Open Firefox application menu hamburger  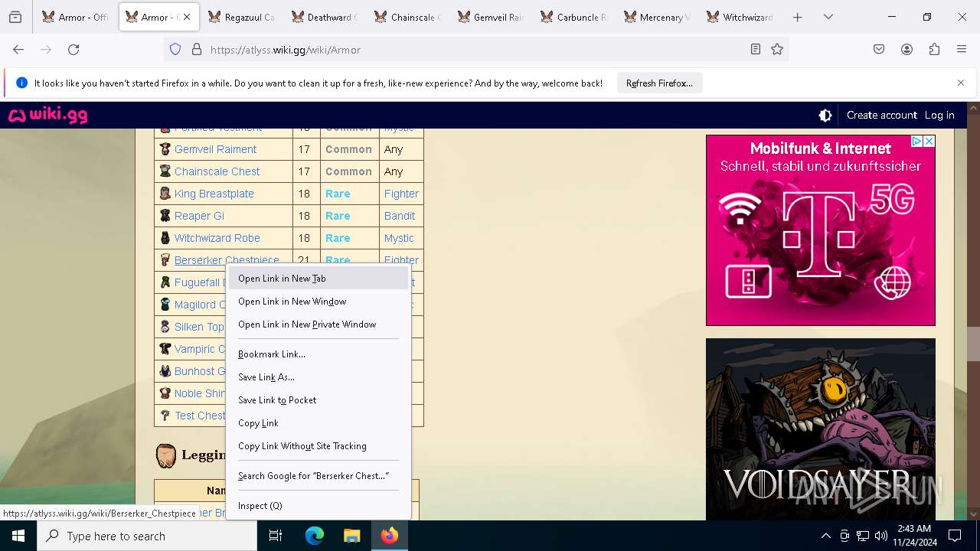(962, 50)
